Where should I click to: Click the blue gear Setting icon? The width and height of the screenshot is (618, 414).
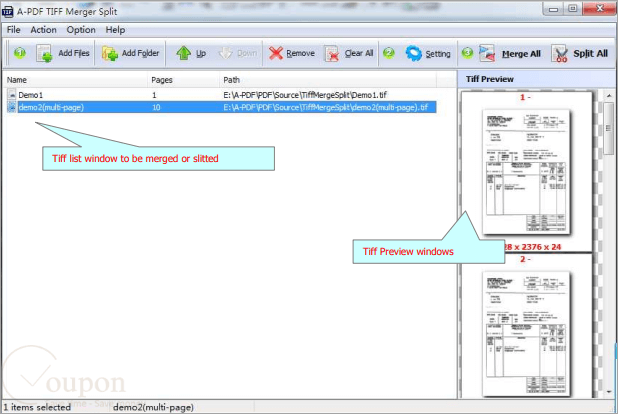(x=413, y=53)
